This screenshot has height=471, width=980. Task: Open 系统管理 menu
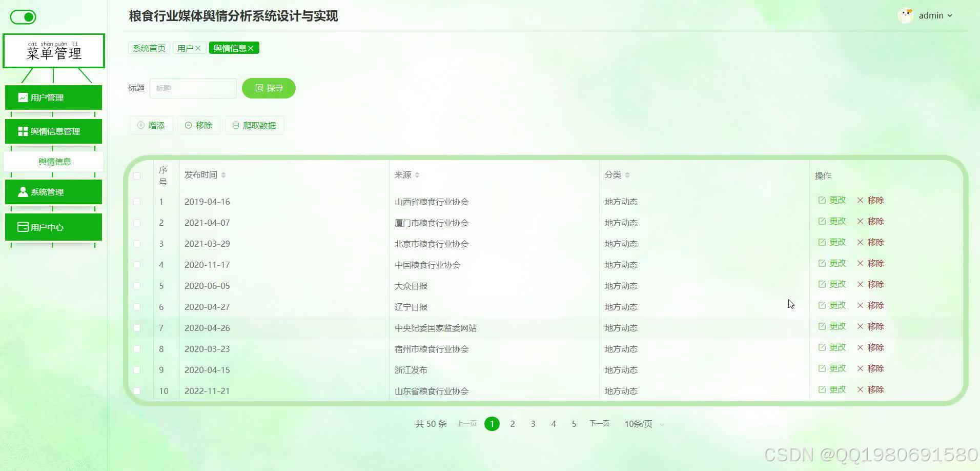click(x=53, y=192)
